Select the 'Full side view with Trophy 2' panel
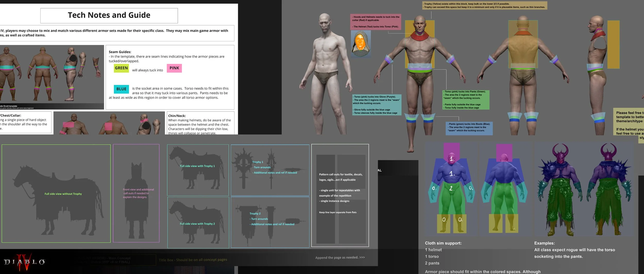This screenshot has height=274, width=644. pos(198,222)
